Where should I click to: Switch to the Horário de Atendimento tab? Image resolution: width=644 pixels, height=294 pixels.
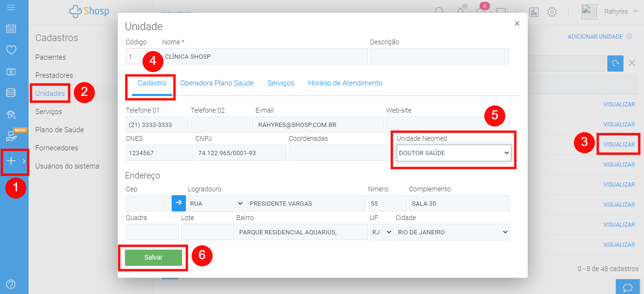pyautogui.click(x=345, y=83)
